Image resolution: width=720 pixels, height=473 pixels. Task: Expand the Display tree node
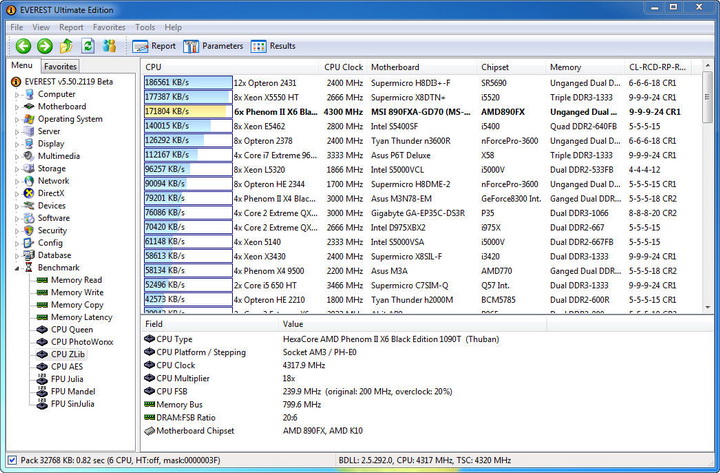pos(17,144)
